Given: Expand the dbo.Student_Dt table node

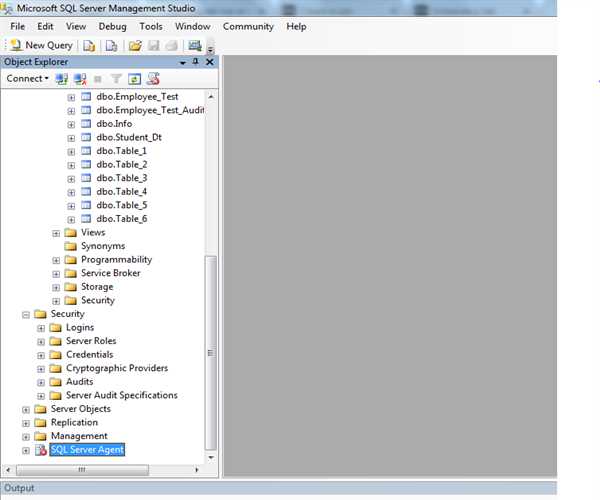Looking at the screenshot, I should point(71,137).
